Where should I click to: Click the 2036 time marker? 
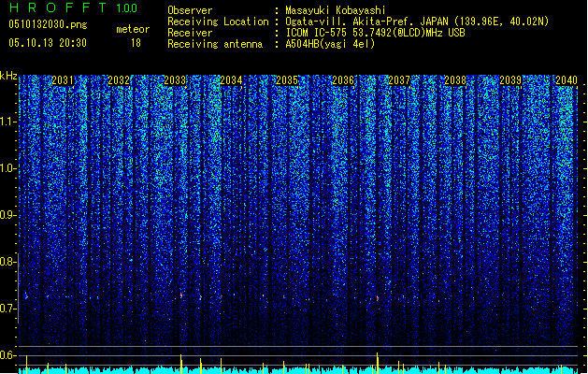(x=343, y=80)
